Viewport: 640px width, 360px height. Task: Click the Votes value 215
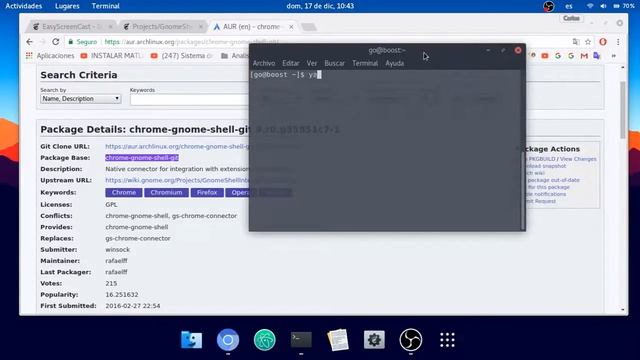[111, 283]
